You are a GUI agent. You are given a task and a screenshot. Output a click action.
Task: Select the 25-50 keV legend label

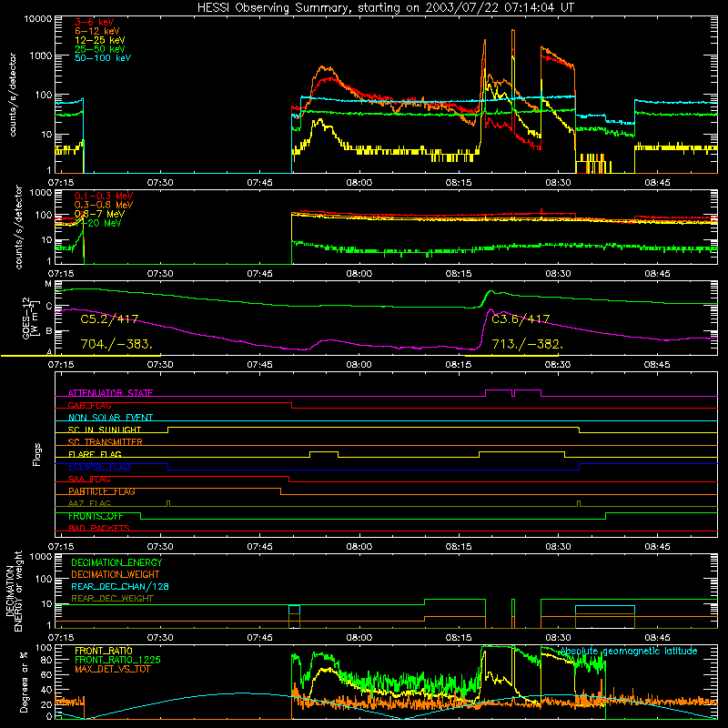click(100, 49)
